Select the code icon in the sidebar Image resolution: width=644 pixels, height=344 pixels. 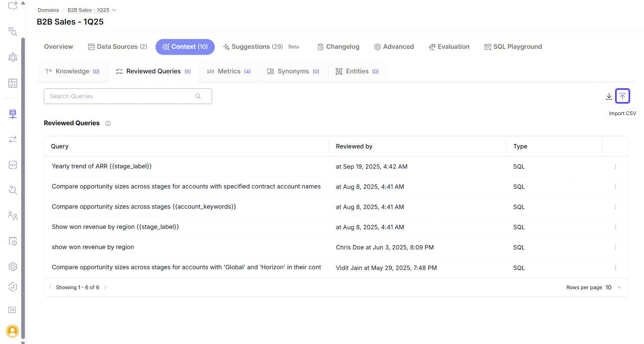point(12,165)
